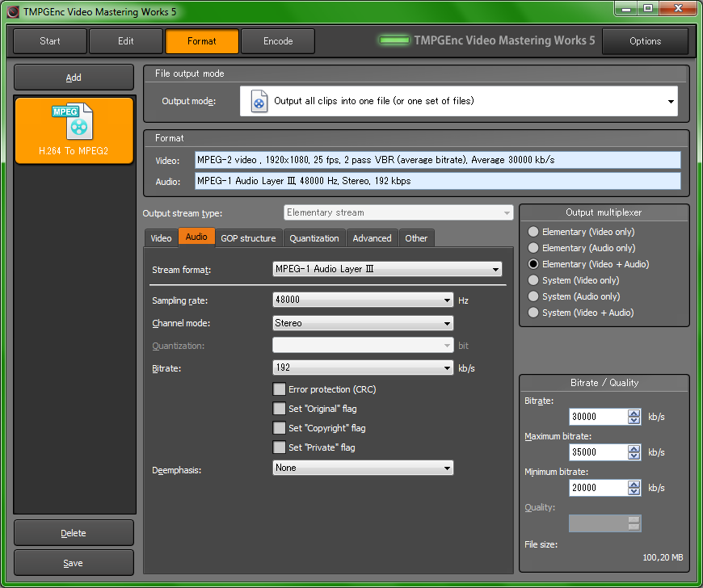Open the Other tab
The width and height of the screenshot is (703, 588).
pyautogui.click(x=416, y=238)
